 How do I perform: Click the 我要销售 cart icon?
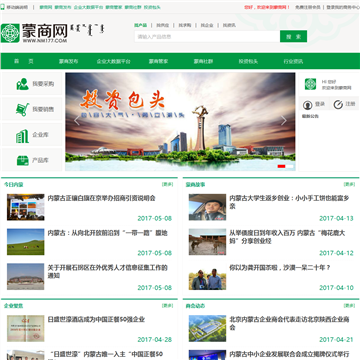(23, 109)
